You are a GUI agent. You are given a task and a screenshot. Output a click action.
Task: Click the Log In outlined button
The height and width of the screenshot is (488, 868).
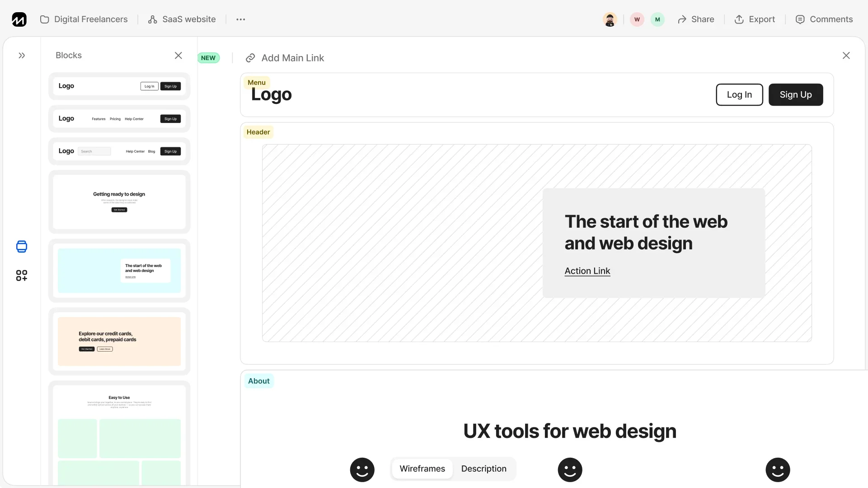[x=739, y=95]
